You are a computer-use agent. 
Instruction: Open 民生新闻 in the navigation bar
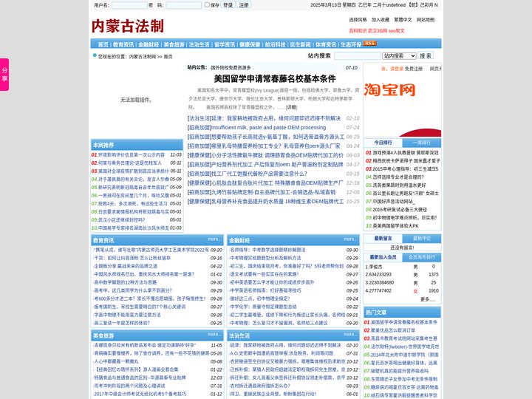301,44
